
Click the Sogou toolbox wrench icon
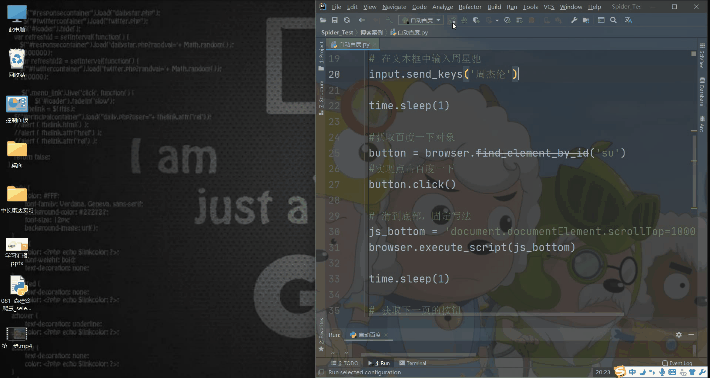(x=703, y=372)
